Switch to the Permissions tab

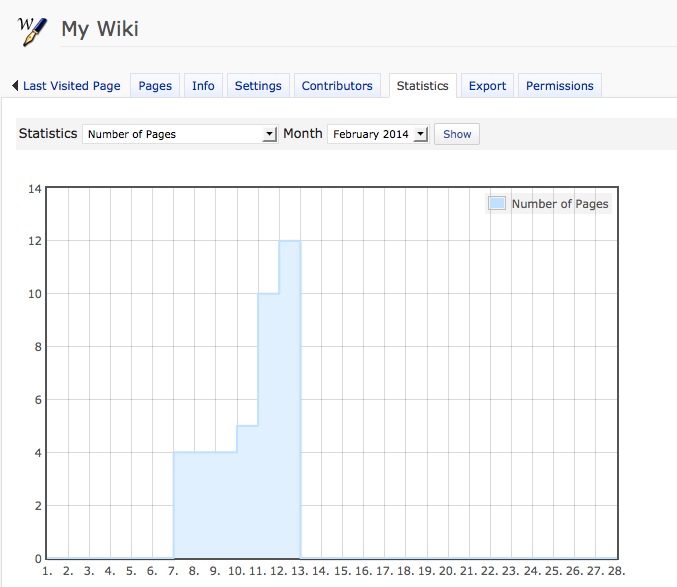(x=560, y=86)
